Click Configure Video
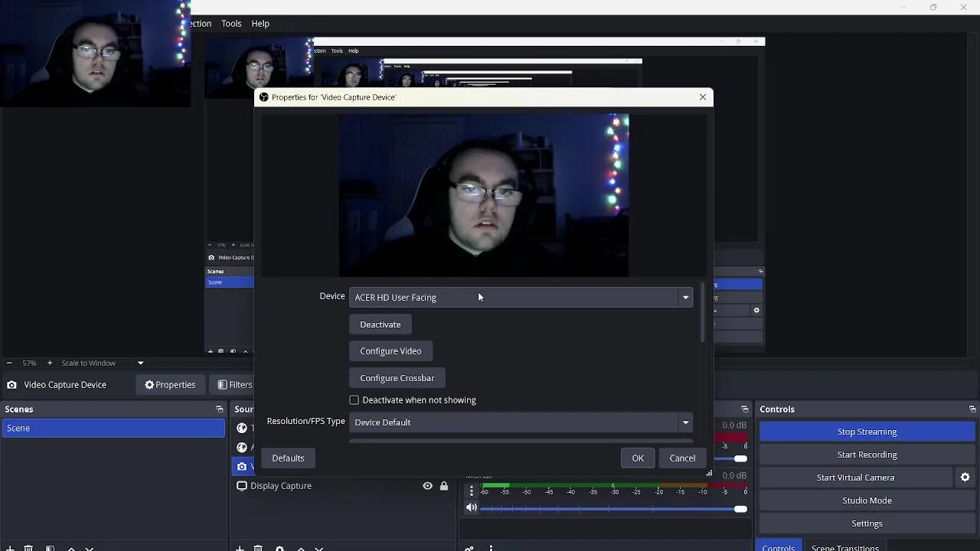Image resolution: width=980 pixels, height=551 pixels. click(390, 351)
